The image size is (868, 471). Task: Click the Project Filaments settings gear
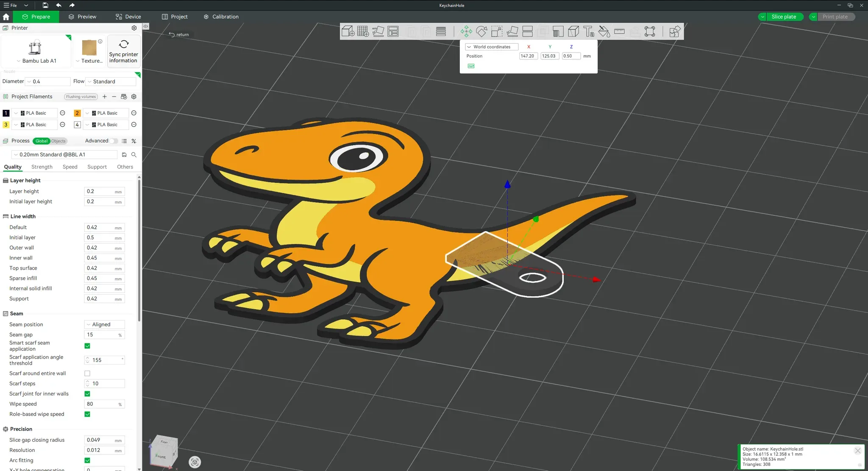point(134,97)
